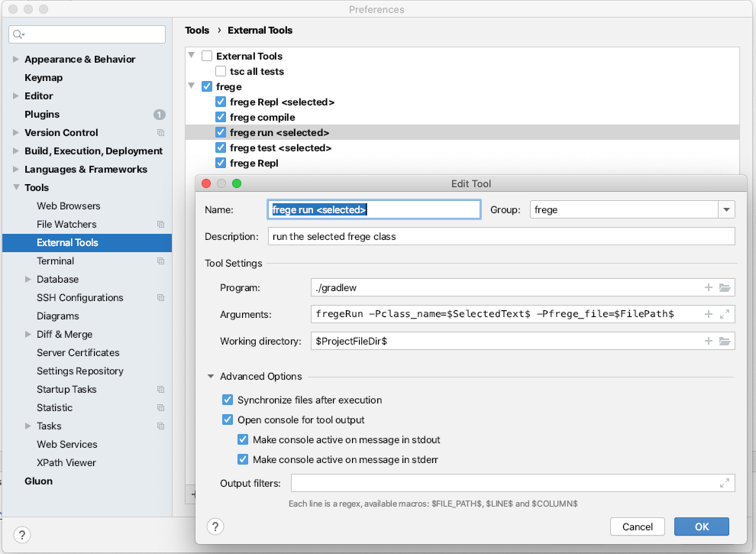Insert macro via plus icon in Program field
The image size is (756, 554).
pos(709,288)
